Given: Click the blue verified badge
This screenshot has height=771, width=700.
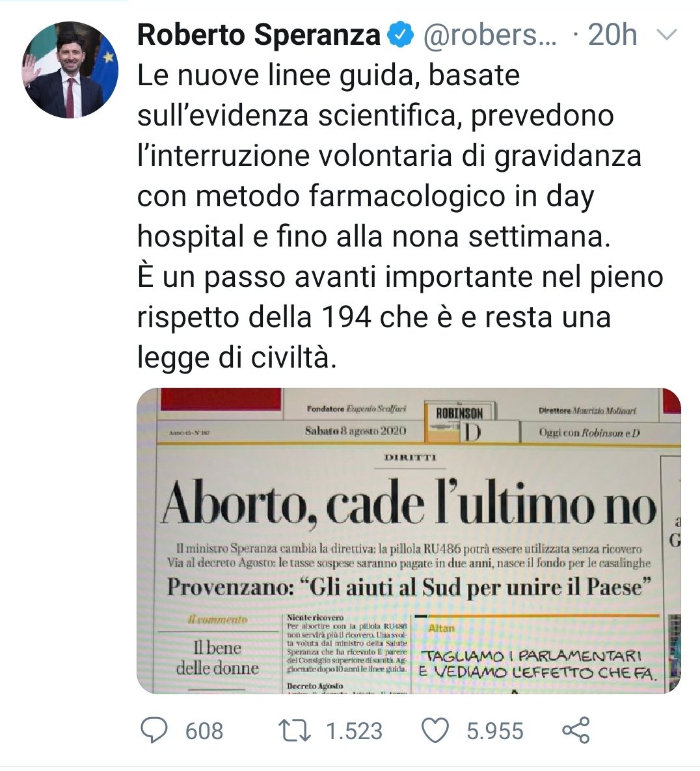Looking at the screenshot, I should point(401,34).
